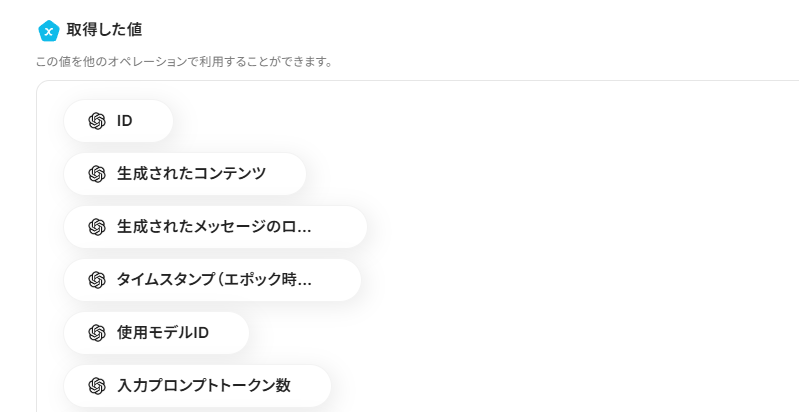Click the OpenAI icon beside 使用モデルID
The image size is (799, 412).
(x=97, y=333)
